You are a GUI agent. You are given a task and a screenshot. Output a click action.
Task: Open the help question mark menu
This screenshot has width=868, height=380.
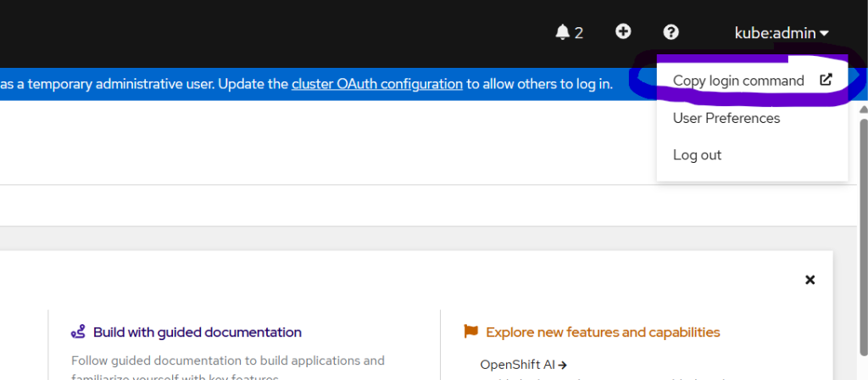click(671, 32)
